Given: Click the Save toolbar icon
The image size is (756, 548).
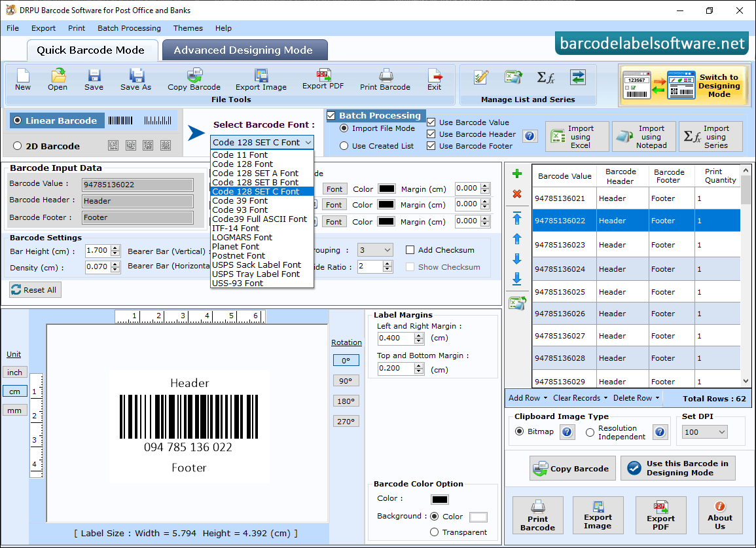Looking at the screenshot, I should [94, 80].
